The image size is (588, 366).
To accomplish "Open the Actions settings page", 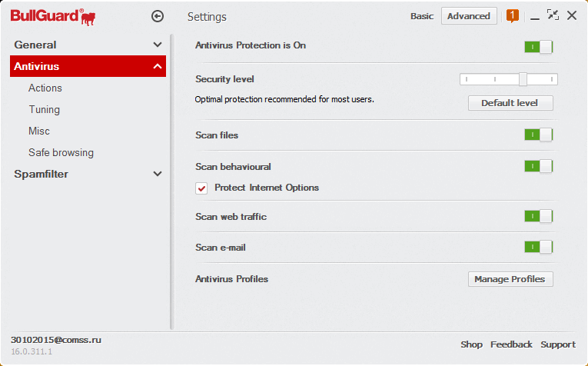I will (45, 88).
